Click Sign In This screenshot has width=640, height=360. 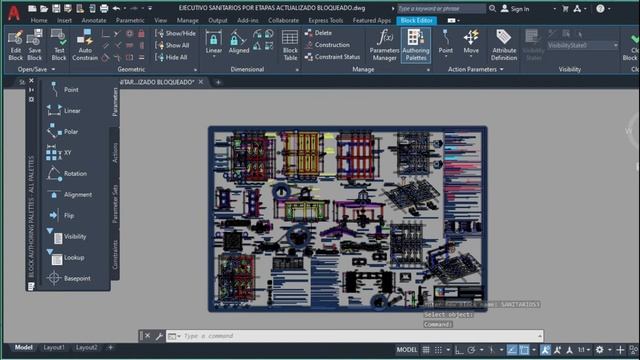[515, 9]
